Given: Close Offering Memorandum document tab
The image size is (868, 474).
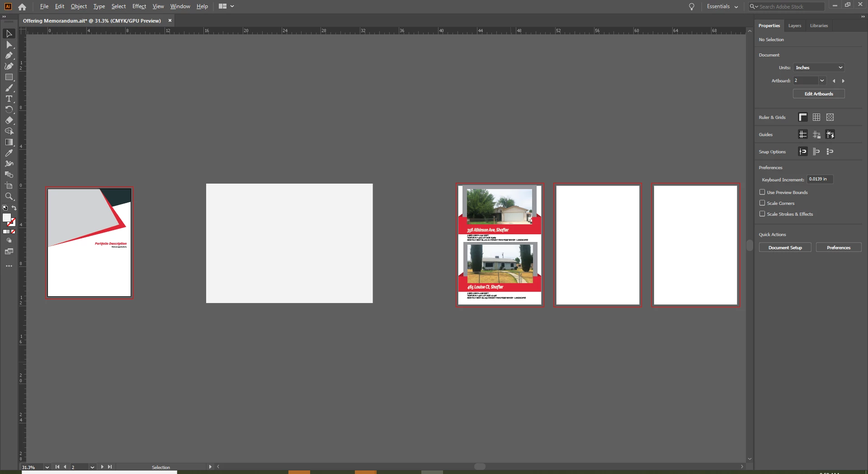Looking at the screenshot, I should point(170,21).
